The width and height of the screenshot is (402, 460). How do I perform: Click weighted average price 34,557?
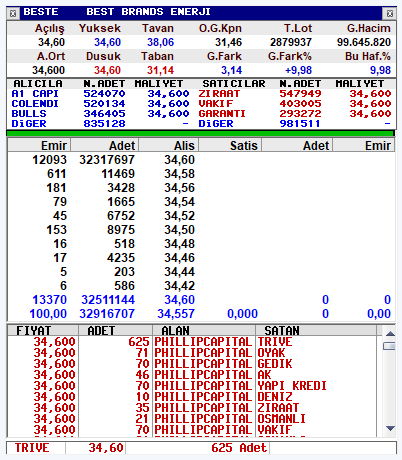[x=176, y=314]
